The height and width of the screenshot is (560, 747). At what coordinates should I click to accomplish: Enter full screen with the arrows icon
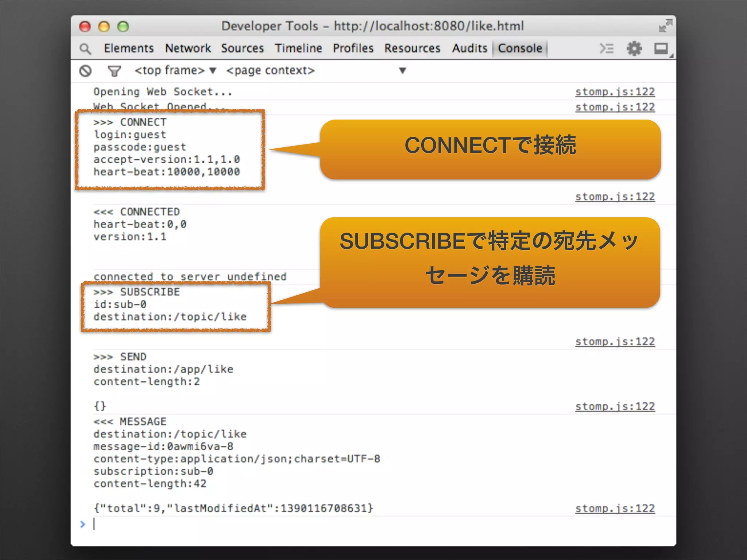point(665,26)
